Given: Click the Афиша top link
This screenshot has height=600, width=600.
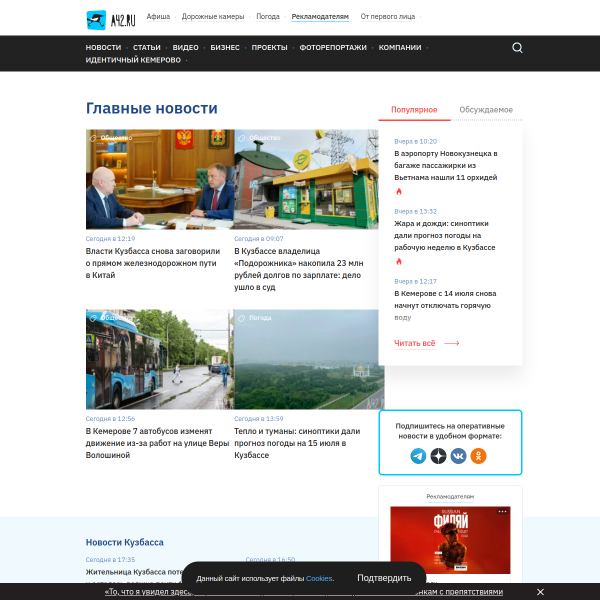Looking at the screenshot, I should [x=158, y=16].
